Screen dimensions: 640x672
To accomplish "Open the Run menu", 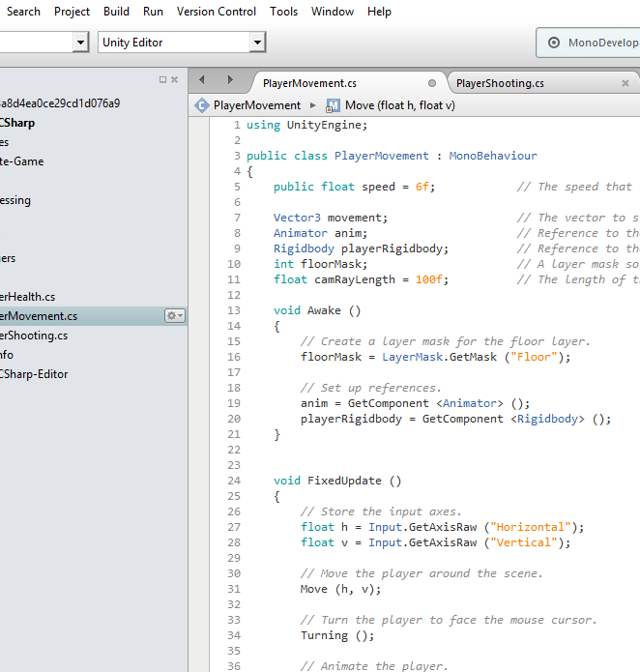I will pyautogui.click(x=153, y=12).
